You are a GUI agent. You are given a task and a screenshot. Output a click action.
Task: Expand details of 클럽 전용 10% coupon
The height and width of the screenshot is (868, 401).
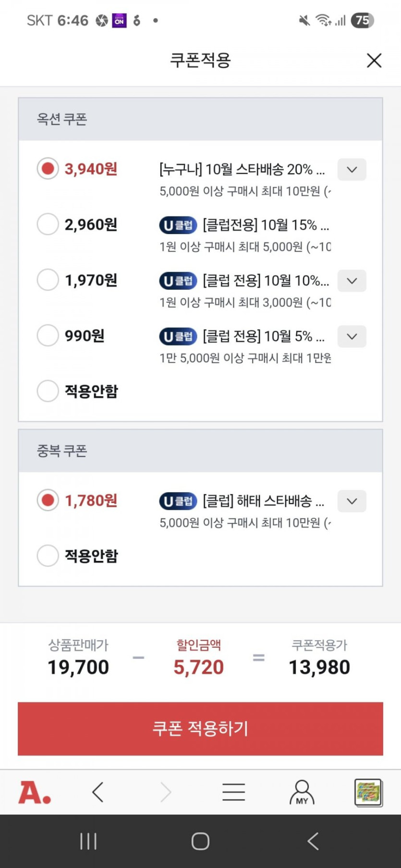(x=352, y=281)
